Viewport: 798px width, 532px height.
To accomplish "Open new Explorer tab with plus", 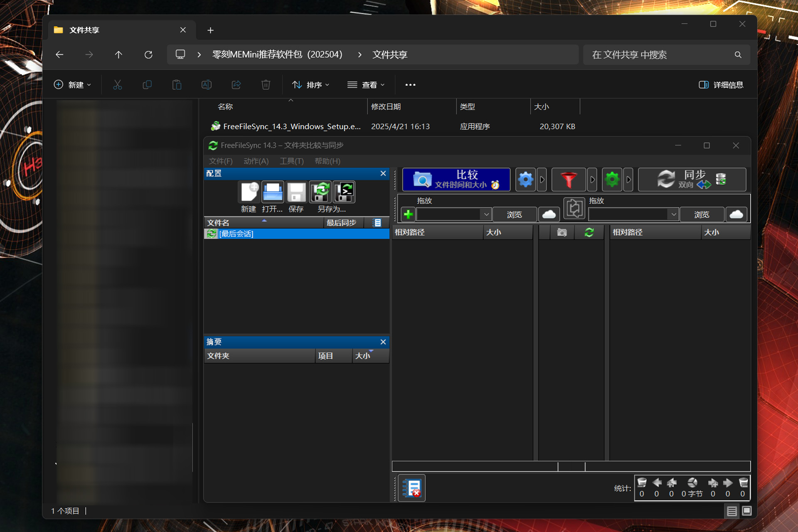I will [x=210, y=30].
